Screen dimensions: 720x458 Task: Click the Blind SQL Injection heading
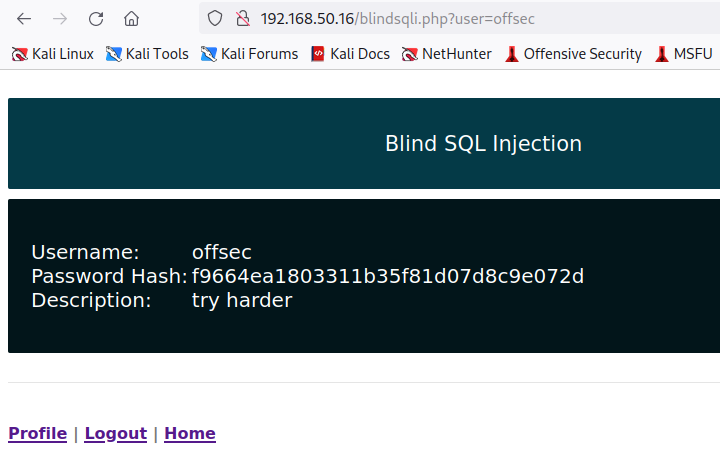click(483, 144)
